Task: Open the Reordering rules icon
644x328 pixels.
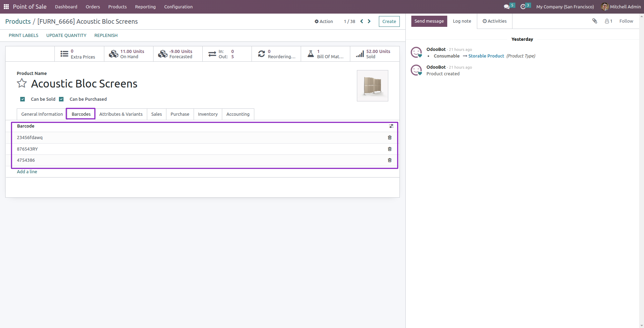Action: tap(262, 54)
